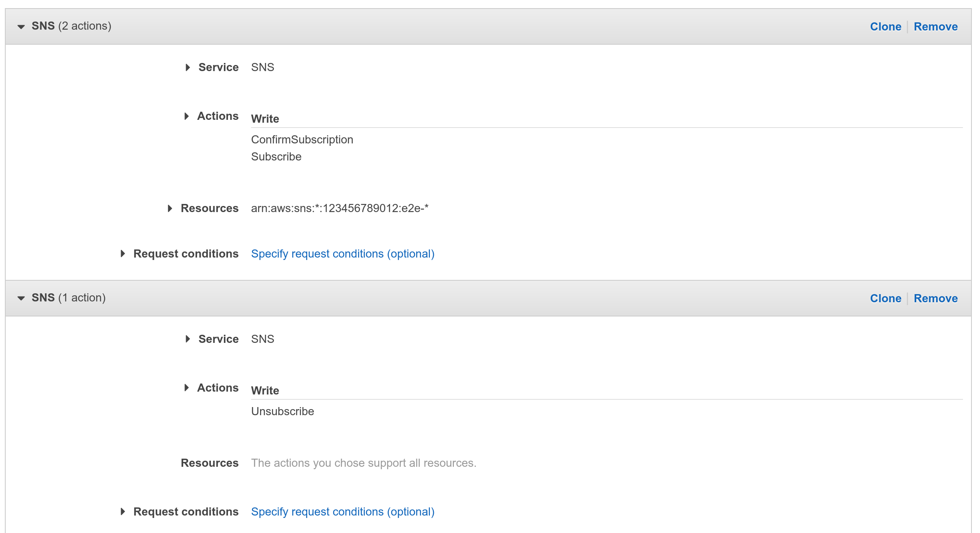Expand Service in SNS (2 actions) block
This screenshot has height=533, width=980.
(x=188, y=67)
